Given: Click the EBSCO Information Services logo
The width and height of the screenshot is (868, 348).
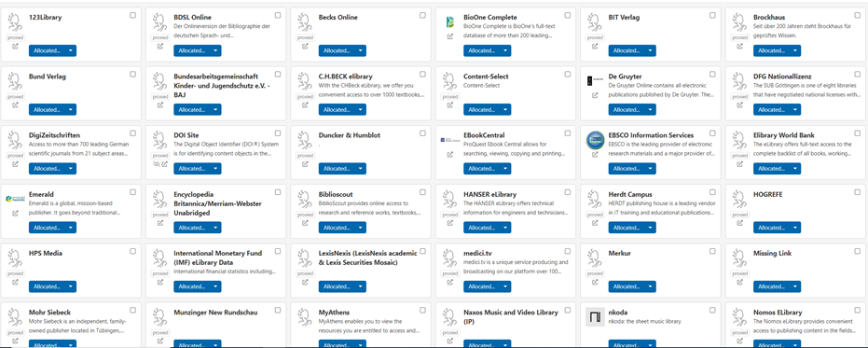Looking at the screenshot, I should tap(595, 140).
